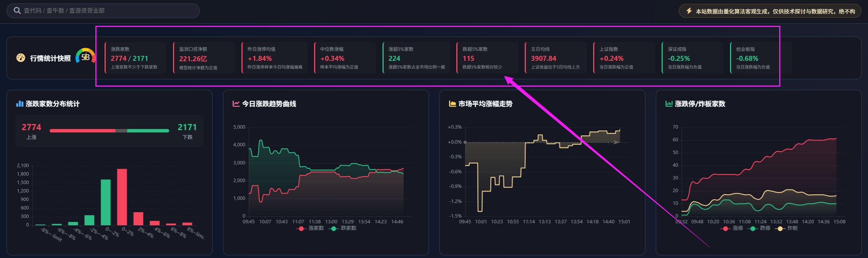868x258 pixels.
Task: Open the 上证指数 stat card
Action: tap(624, 58)
